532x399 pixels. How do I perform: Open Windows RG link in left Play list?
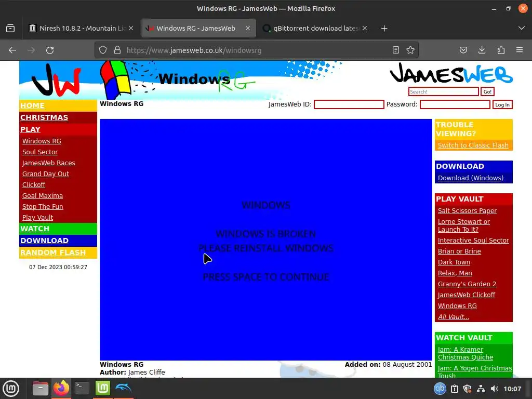point(42,141)
